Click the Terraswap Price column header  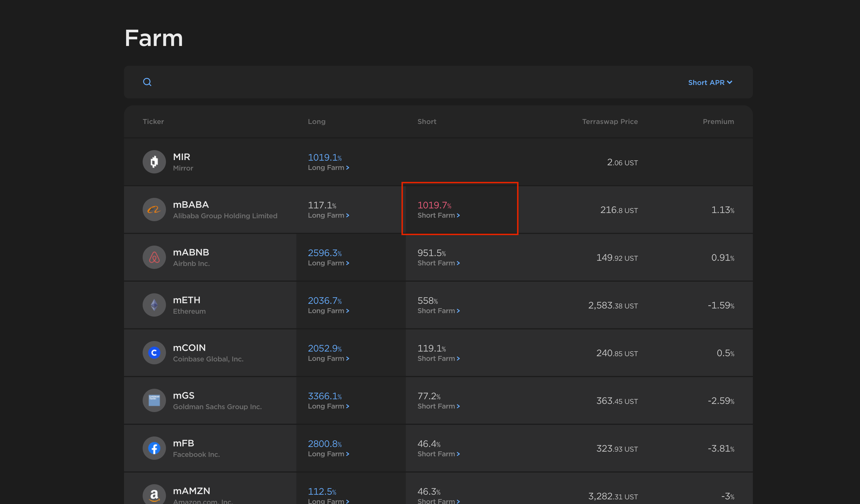pyautogui.click(x=610, y=121)
